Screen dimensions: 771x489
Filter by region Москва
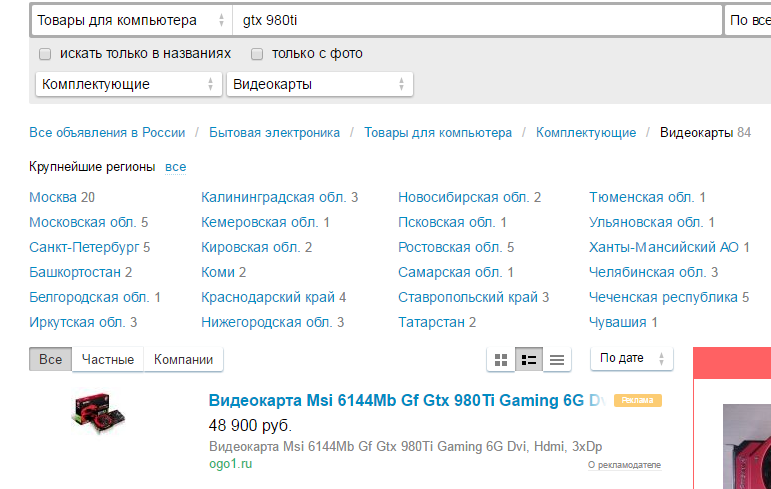pyautogui.click(x=53, y=197)
